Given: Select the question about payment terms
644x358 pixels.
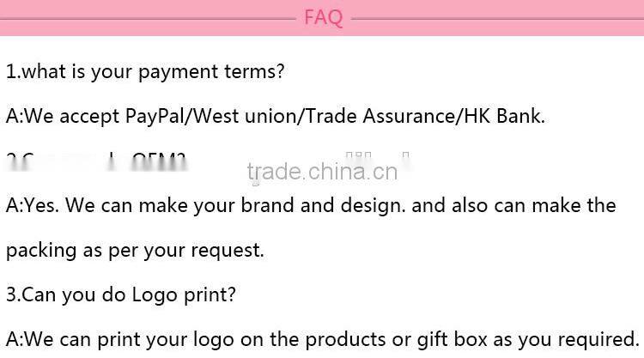Looking at the screenshot, I should point(145,71).
